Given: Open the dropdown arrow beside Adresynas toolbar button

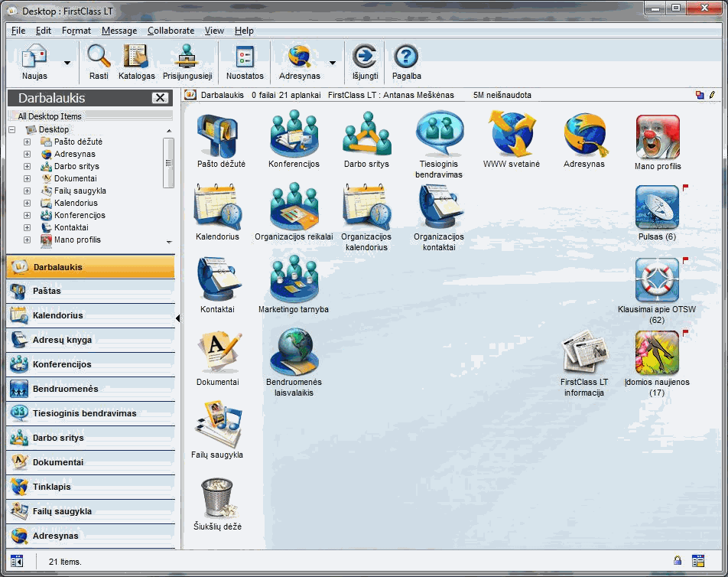Looking at the screenshot, I should [x=333, y=63].
